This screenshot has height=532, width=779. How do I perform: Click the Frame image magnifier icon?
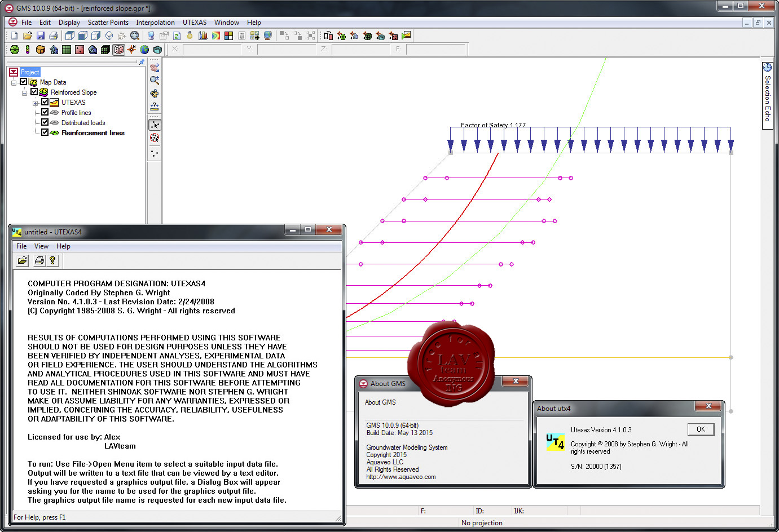(x=135, y=36)
